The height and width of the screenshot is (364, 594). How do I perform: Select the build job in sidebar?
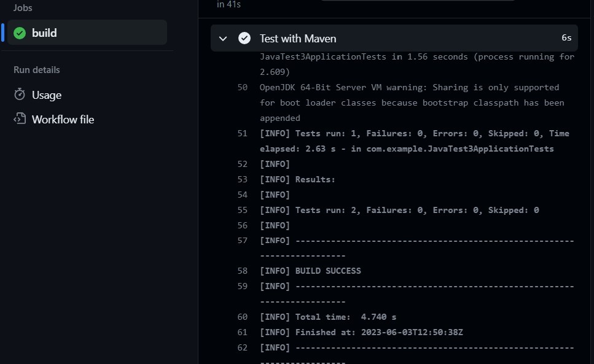pyautogui.click(x=87, y=33)
